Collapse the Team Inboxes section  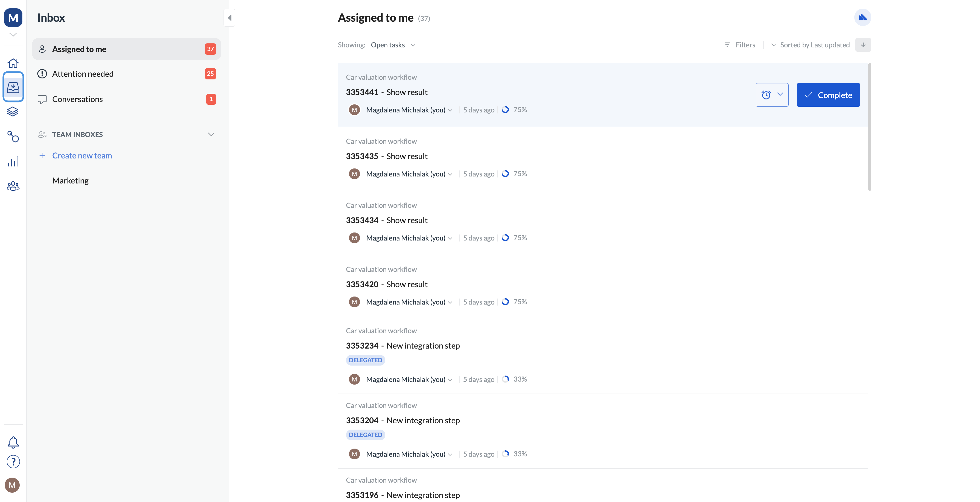click(x=211, y=134)
